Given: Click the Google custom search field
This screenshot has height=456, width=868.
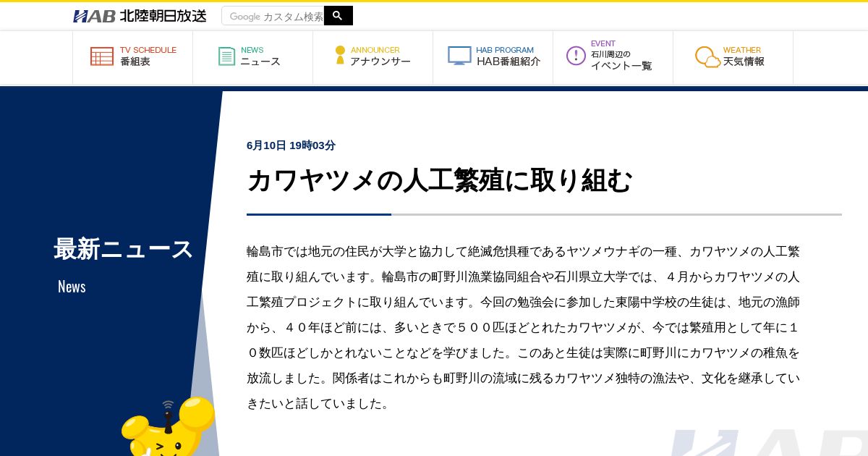Looking at the screenshot, I should pos(273,16).
